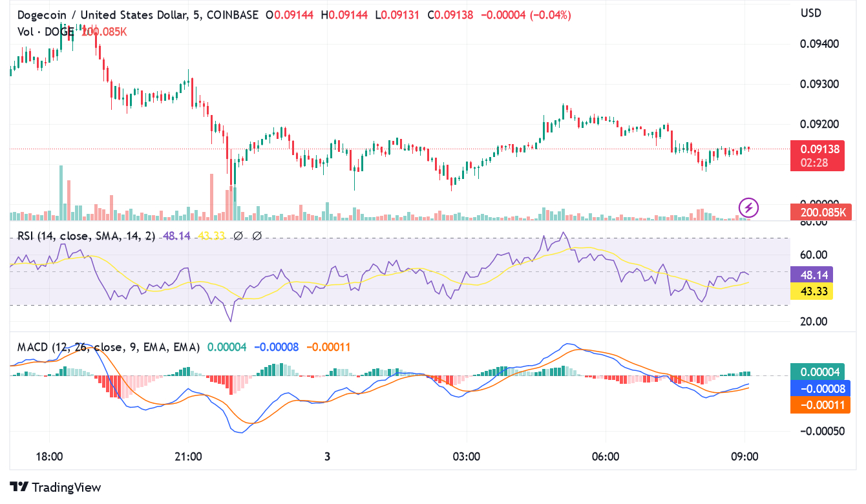The width and height of the screenshot is (866, 504).
Task: Select the Dogecoin / United States Dollar title
Action: (x=102, y=15)
